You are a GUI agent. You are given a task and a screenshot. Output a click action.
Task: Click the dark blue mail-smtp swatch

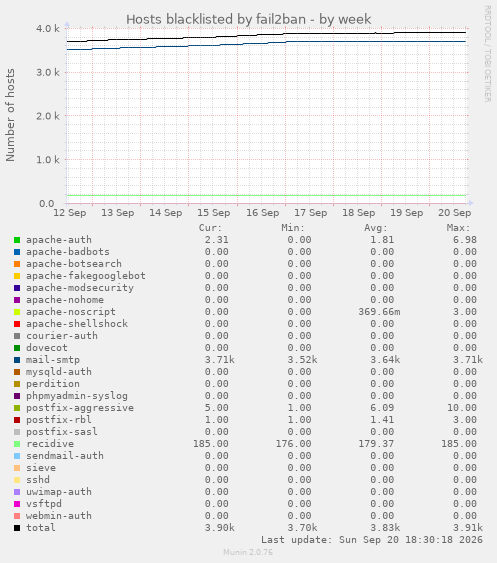(x=17, y=360)
